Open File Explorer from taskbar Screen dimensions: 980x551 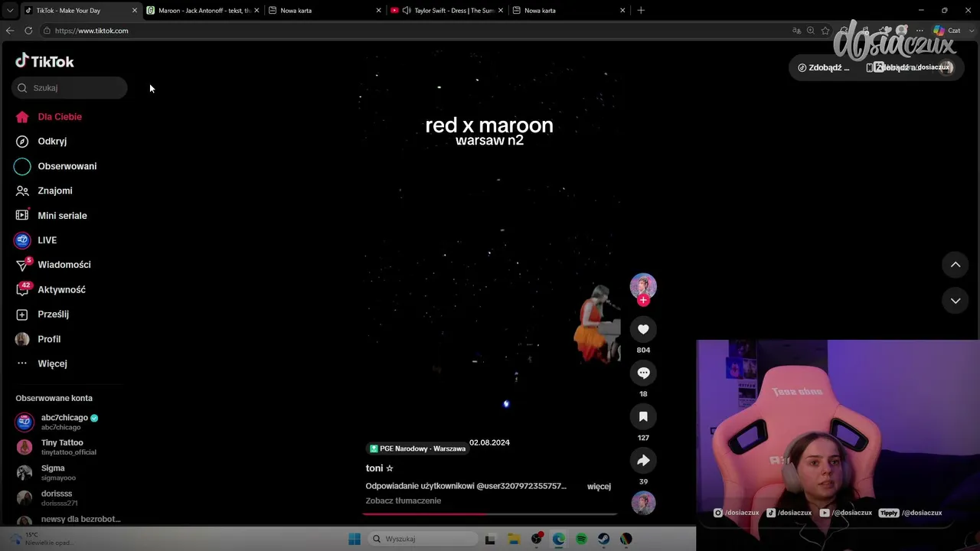click(514, 539)
